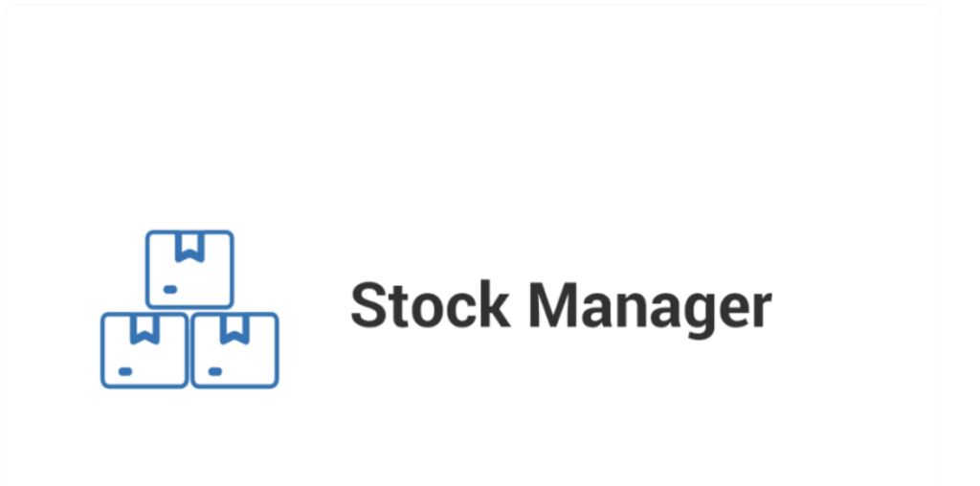
Task: Click the label dash on the bottom-right box
Action: (215, 371)
